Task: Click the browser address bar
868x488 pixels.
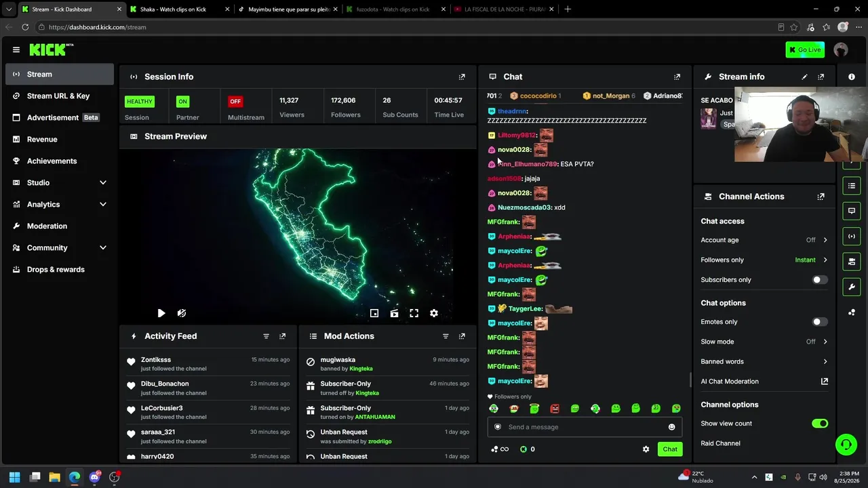Action: [407, 27]
